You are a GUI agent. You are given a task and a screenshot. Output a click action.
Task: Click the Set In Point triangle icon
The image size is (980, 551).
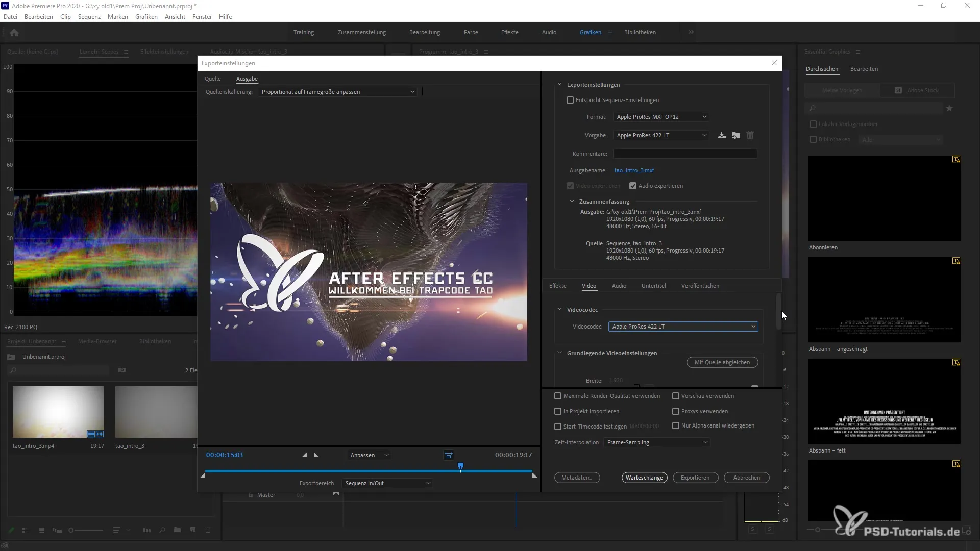click(305, 455)
